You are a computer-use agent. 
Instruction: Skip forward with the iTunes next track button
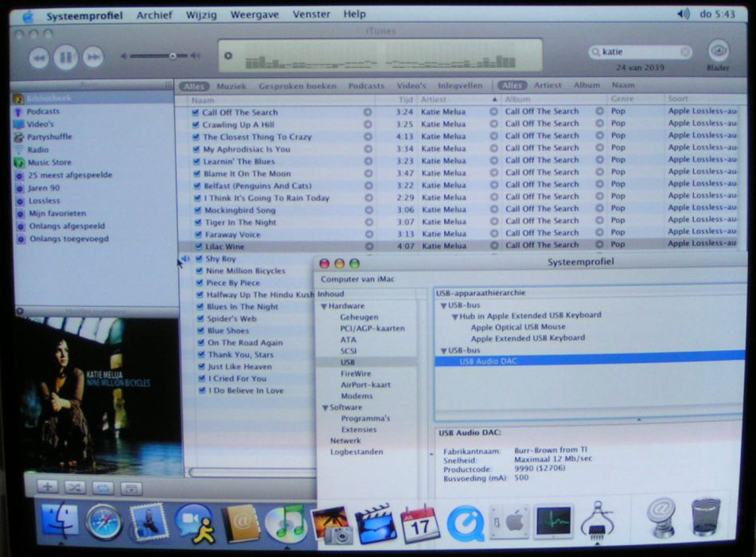pyautogui.click(x=93, y=58)
